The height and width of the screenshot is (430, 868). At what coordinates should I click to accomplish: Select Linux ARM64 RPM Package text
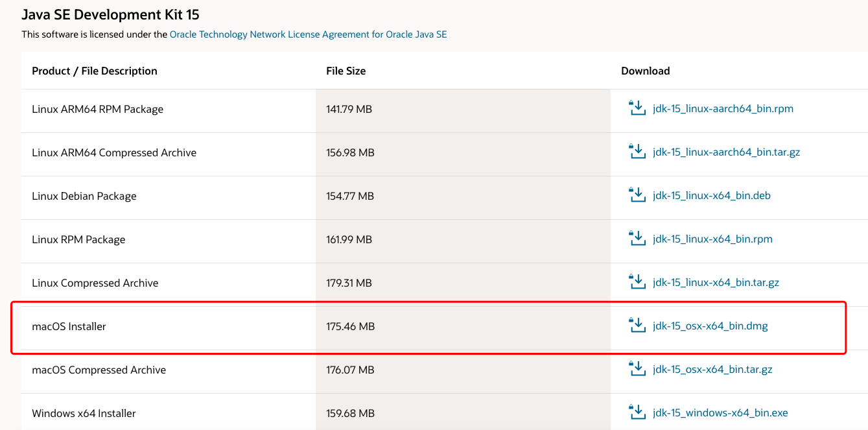point(97,109)
